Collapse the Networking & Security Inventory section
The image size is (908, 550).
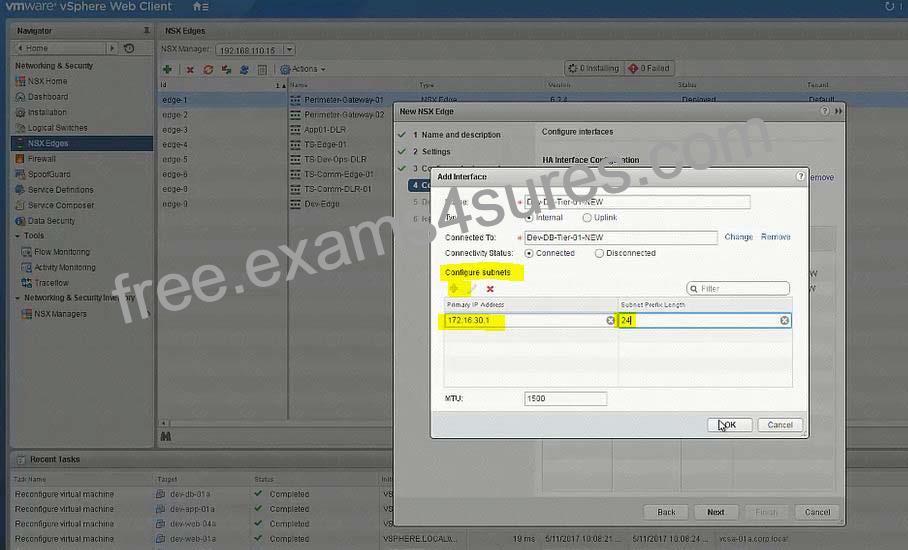point(17,298)
